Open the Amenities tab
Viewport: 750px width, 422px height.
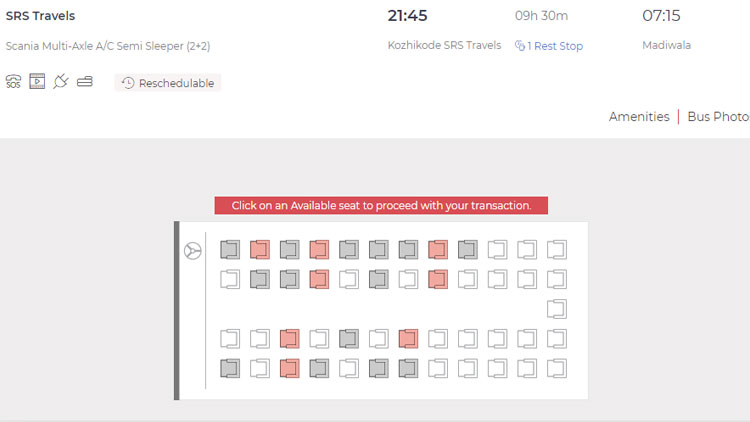639,117
